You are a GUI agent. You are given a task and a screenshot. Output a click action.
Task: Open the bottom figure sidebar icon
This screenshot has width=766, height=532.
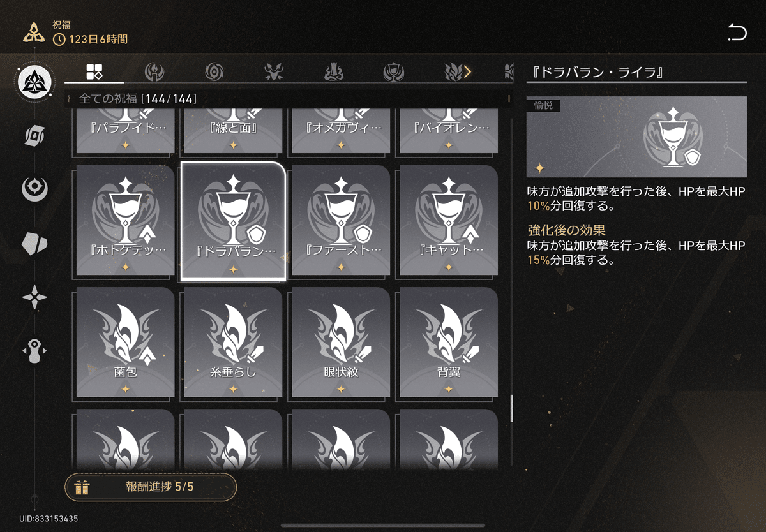pyautogui.click(x=34, y=351)
